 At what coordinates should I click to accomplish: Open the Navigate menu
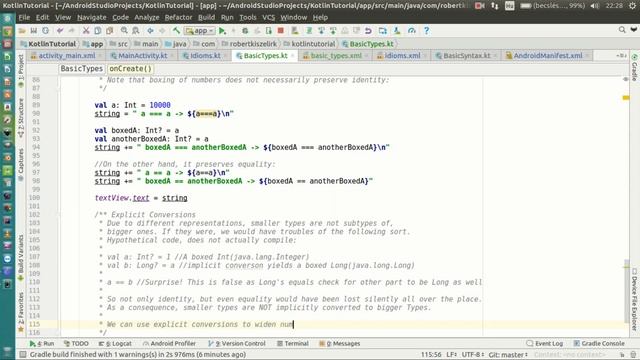click(x=91, y=18)
